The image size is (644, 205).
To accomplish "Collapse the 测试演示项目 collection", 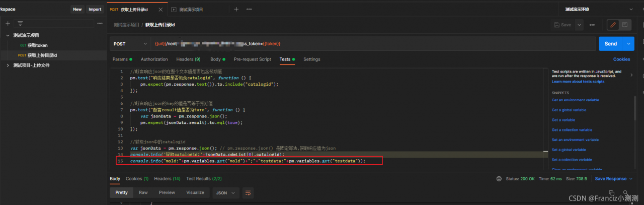I will click(x=8, y=35).
